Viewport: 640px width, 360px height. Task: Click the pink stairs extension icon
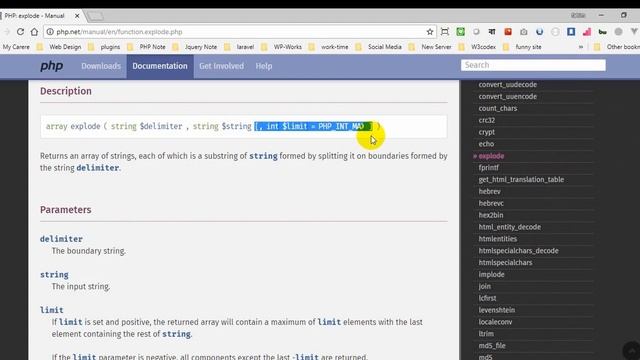587,31
